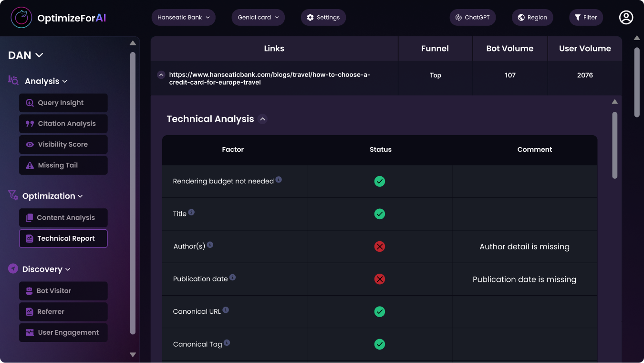Click info icon beside Author(s) factor
The width and height of the screenshot is (644, 363).
pyautogui.click(x=210, y=245)
